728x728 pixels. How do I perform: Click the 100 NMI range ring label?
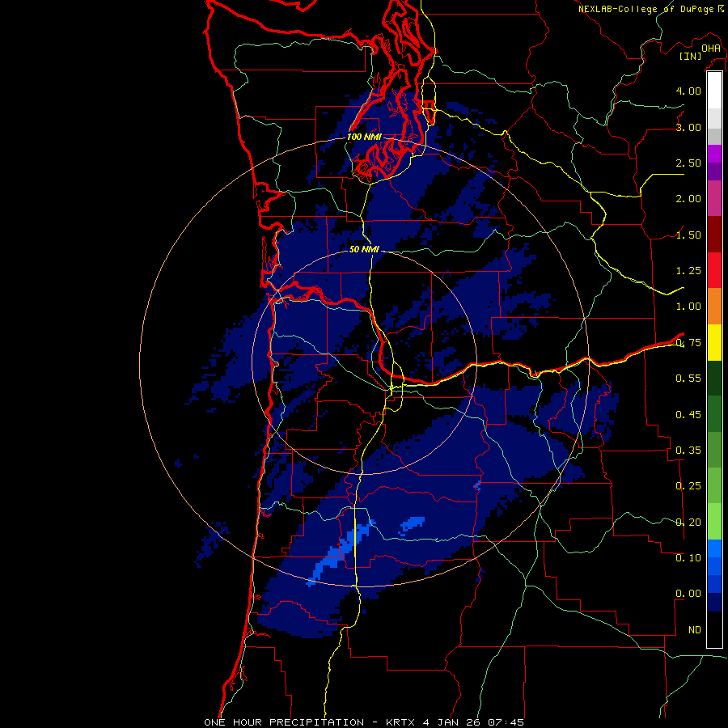[x=364, y=137]
